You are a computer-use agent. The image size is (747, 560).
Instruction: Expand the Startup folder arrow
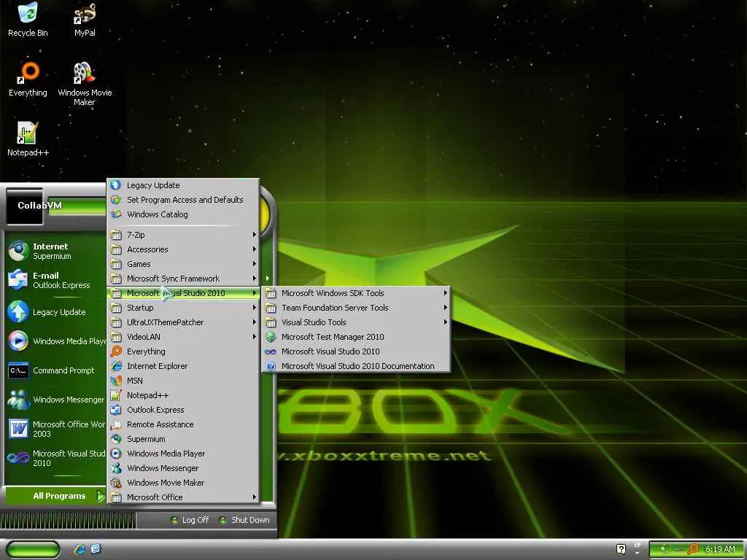[255, 308]
